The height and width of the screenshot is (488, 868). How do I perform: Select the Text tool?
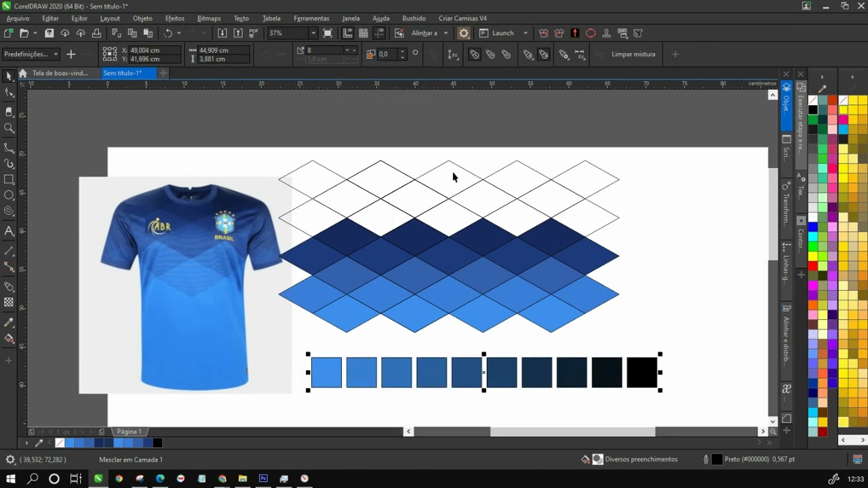pyautogui.click(x=9, y=231)
